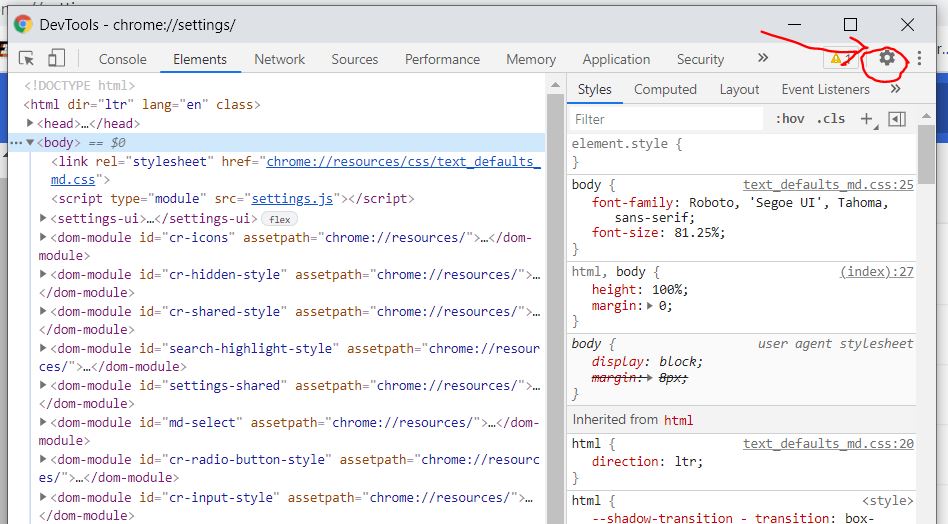Viewport: 948px width, 524px height.
Task: Select the <!DOCTYPE html> line
Action: click(x=80, y=85)
